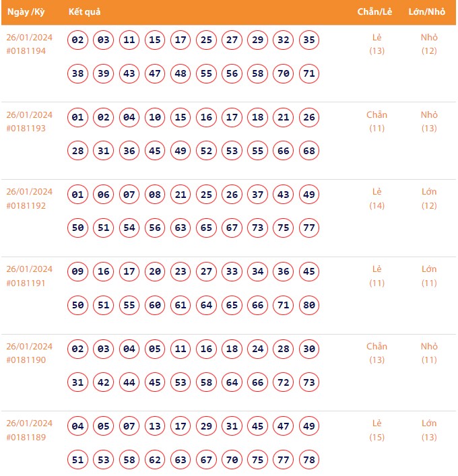Click draw number #0181190

(26, 360)
